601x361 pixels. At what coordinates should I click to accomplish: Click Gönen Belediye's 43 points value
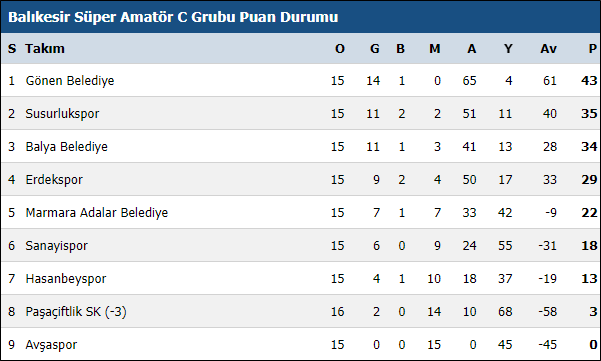[589, 81]
